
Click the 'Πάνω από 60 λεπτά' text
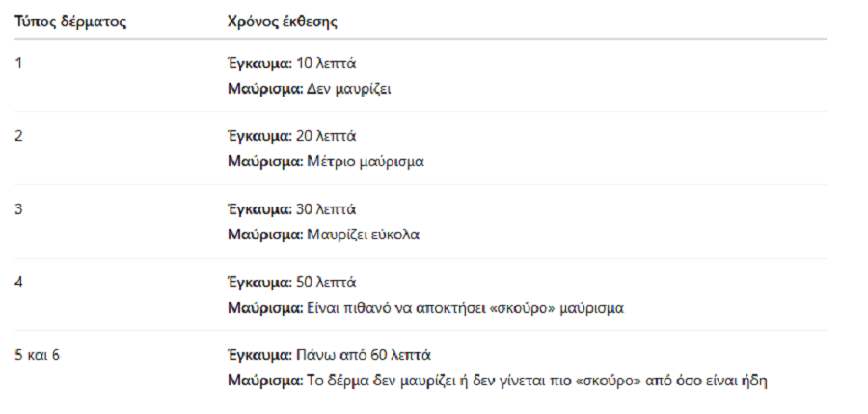364,355
